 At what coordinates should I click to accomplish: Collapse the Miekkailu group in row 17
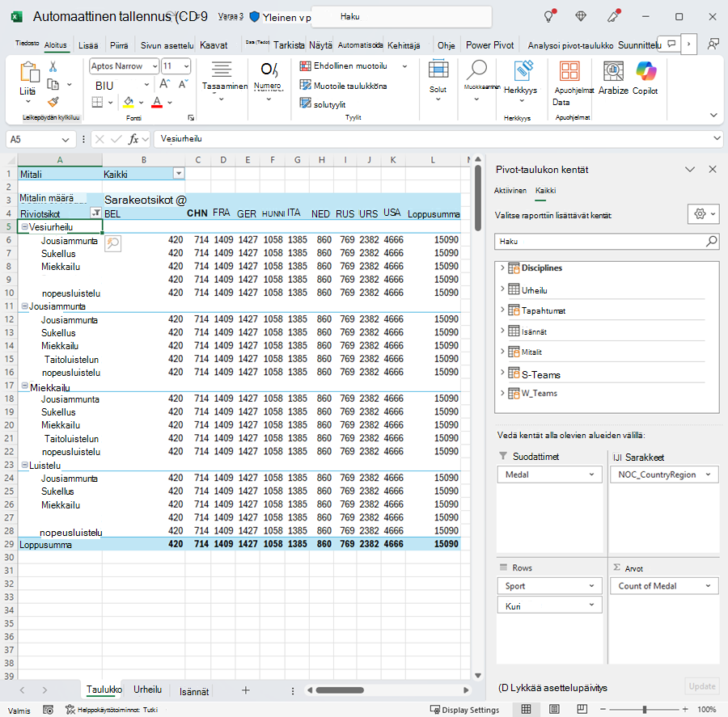point(24,386)
